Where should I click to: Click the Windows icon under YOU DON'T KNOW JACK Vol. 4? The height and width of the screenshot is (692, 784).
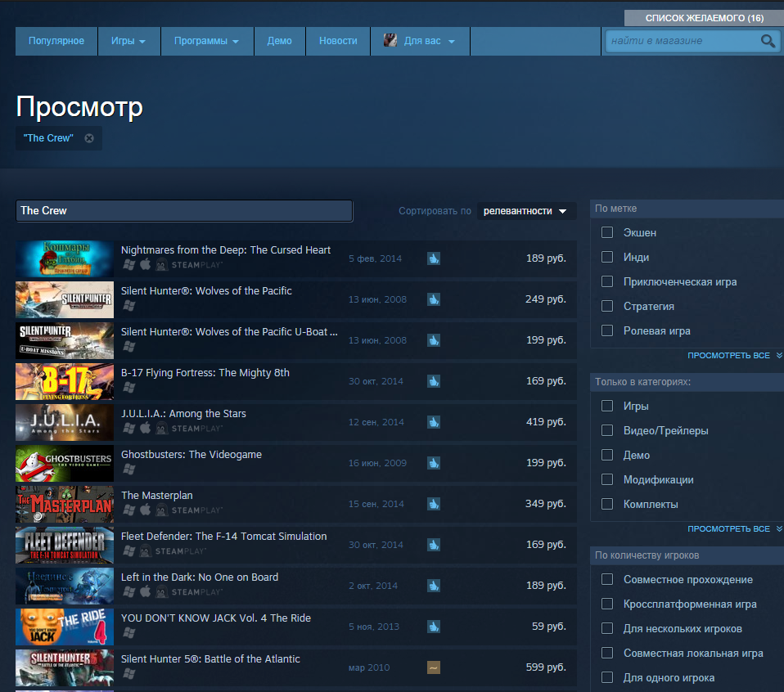129,632
